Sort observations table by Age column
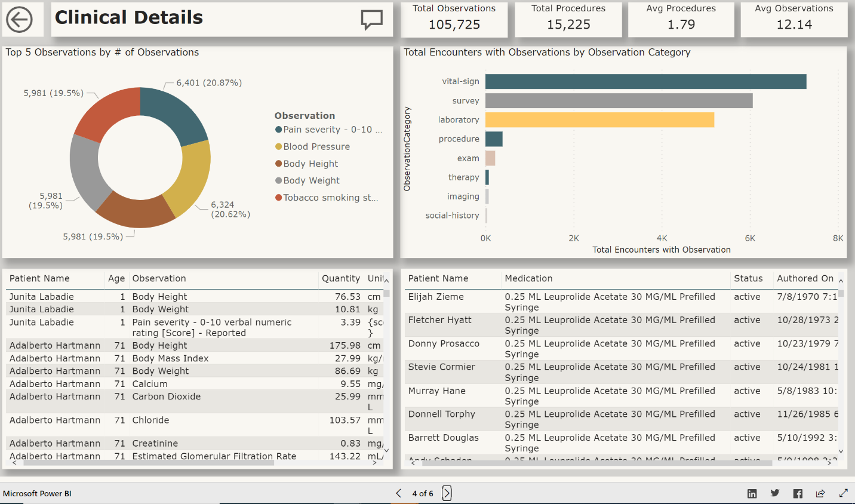This screenshot has height=504, width=855. click(x=116, y=279)
